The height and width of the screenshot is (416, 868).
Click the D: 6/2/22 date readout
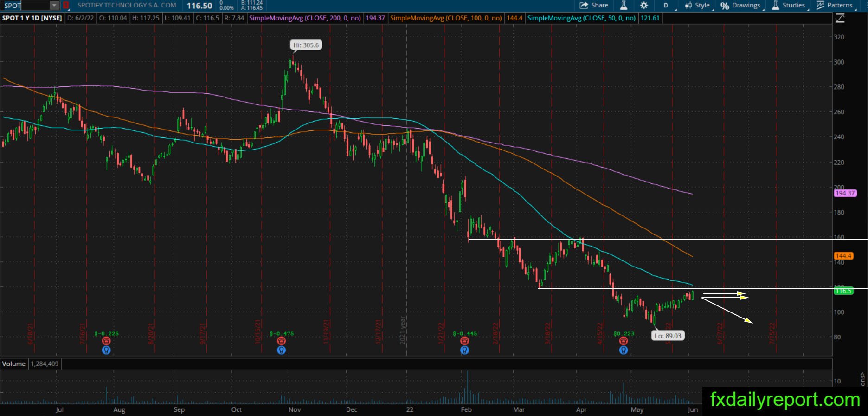click(82, 18)
